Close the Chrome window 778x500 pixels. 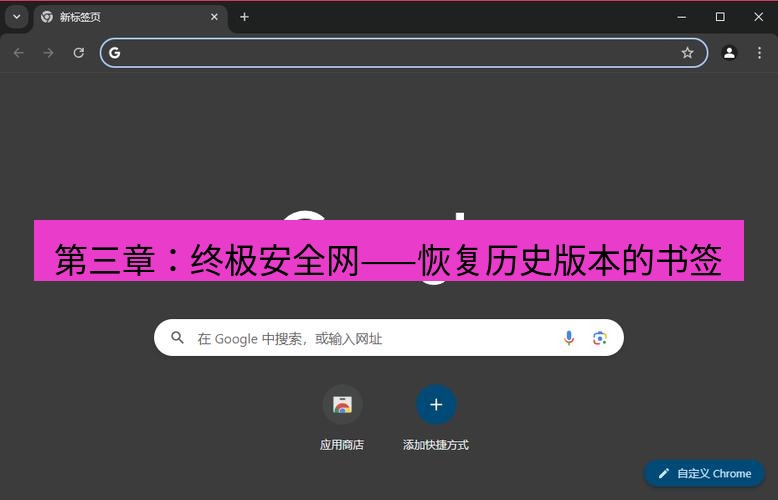pyautogui.click(x=758, y=17)
